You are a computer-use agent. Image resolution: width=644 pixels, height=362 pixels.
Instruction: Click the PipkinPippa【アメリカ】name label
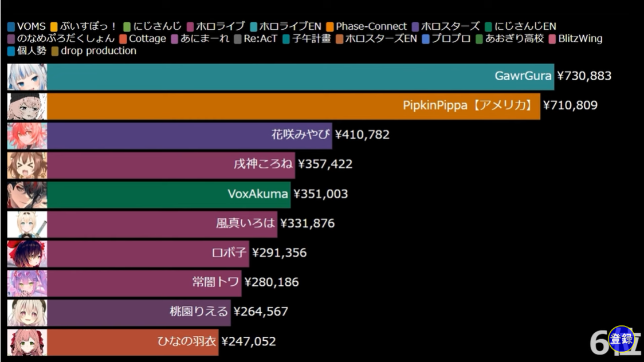[468, 105]
